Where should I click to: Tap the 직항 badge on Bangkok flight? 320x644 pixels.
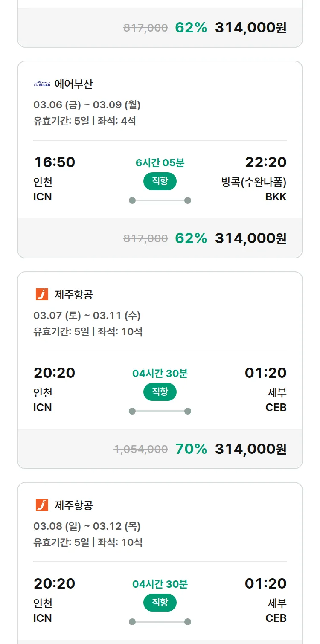coord(160,181)
